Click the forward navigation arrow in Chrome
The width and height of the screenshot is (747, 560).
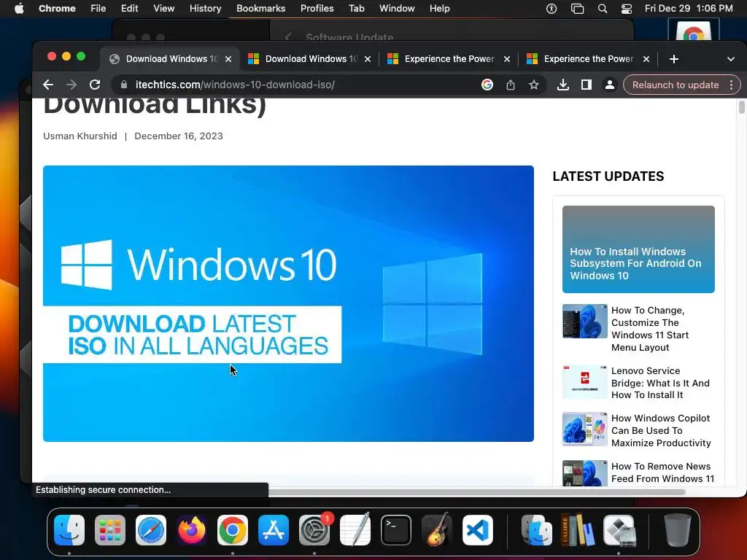pos(71,85)
